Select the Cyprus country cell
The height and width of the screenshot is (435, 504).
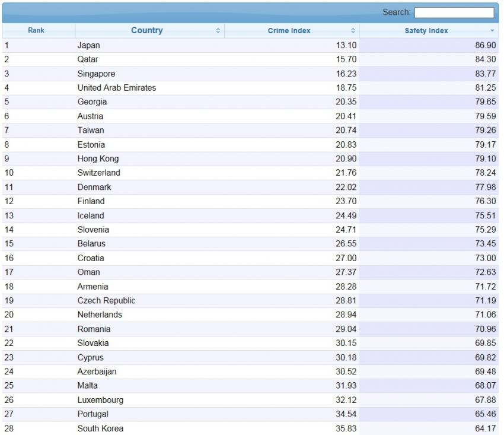[x=150, y=357]
